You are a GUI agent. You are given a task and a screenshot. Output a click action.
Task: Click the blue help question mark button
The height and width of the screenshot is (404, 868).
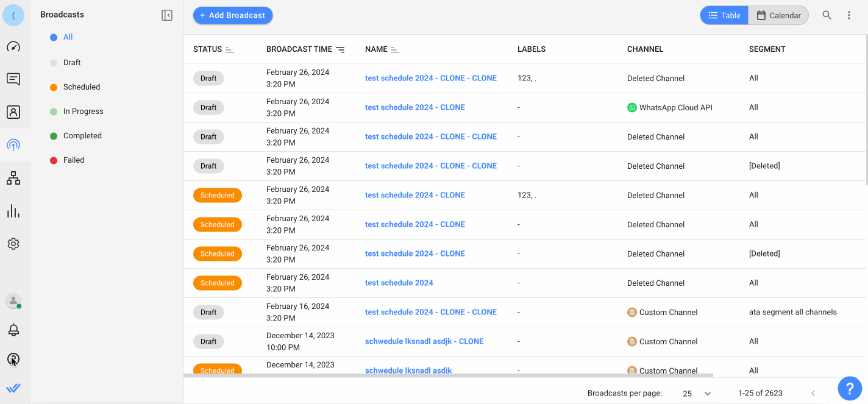tap(849, 388)
